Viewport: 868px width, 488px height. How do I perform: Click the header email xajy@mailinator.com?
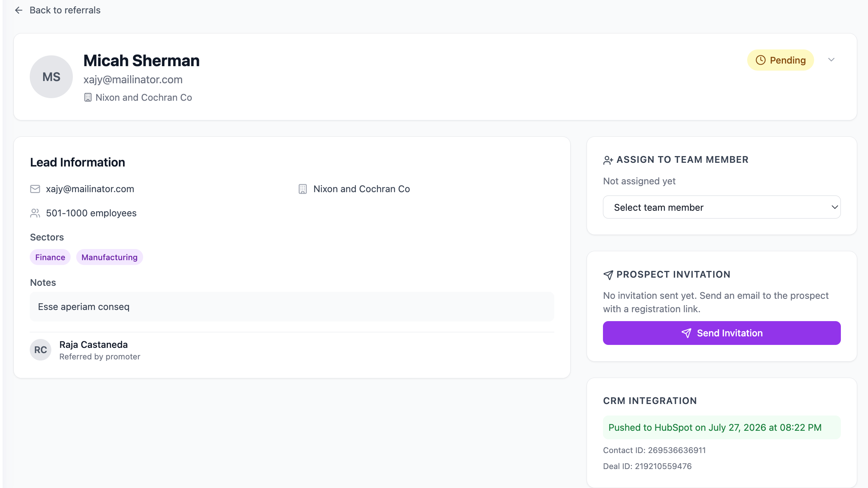coord(133,80)
